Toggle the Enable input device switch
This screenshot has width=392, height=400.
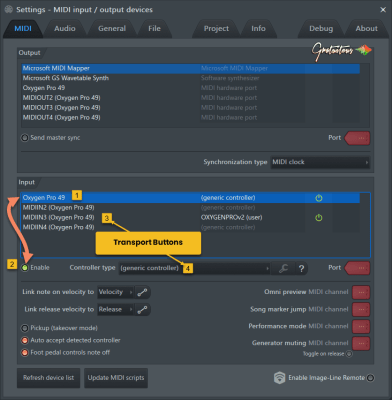(25, 268)
